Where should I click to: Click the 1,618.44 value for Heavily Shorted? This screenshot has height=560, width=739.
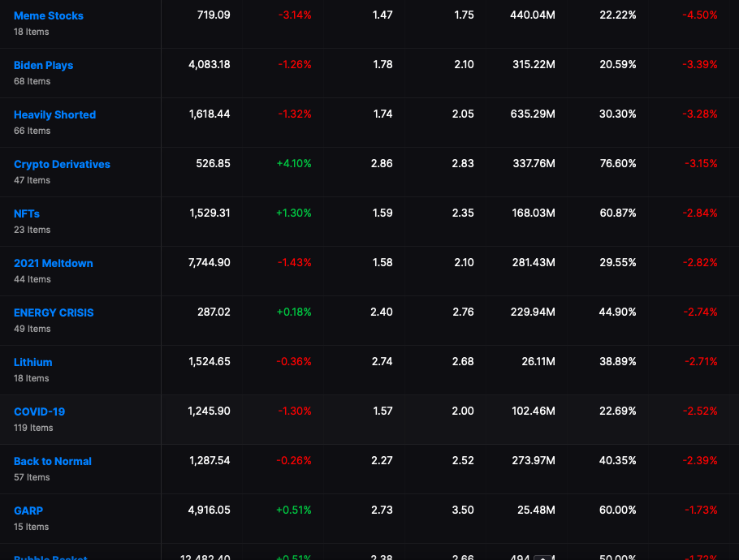(210, 114)
